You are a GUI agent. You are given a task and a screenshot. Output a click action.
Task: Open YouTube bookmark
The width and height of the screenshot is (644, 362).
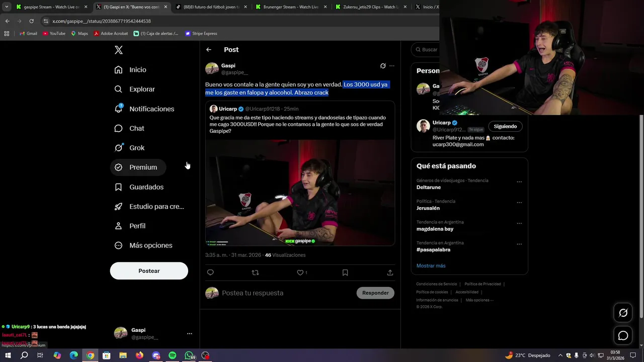[54, 34]
